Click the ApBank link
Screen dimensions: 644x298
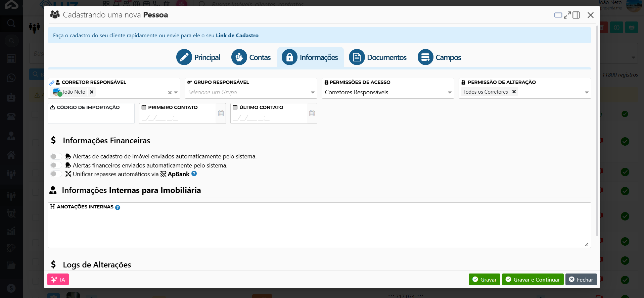[175, 174]
